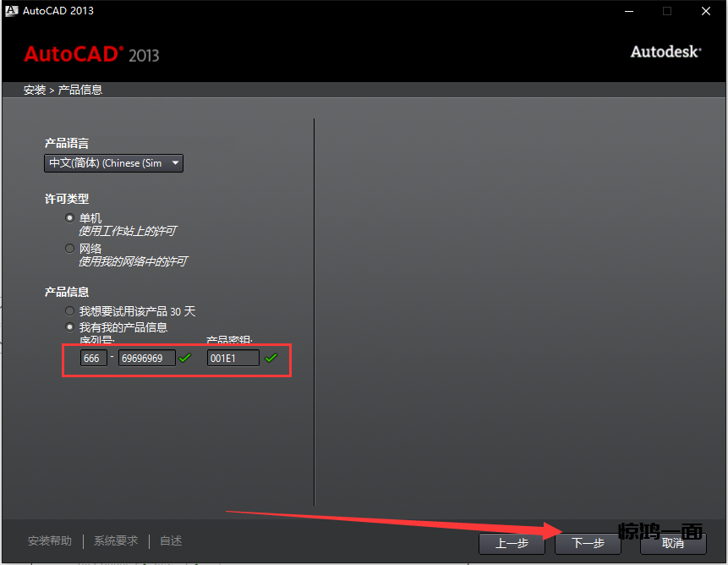Viewport: 728px width, 565px height.
Task: Select the 单机 standalone license option
Action: point(70,218)
